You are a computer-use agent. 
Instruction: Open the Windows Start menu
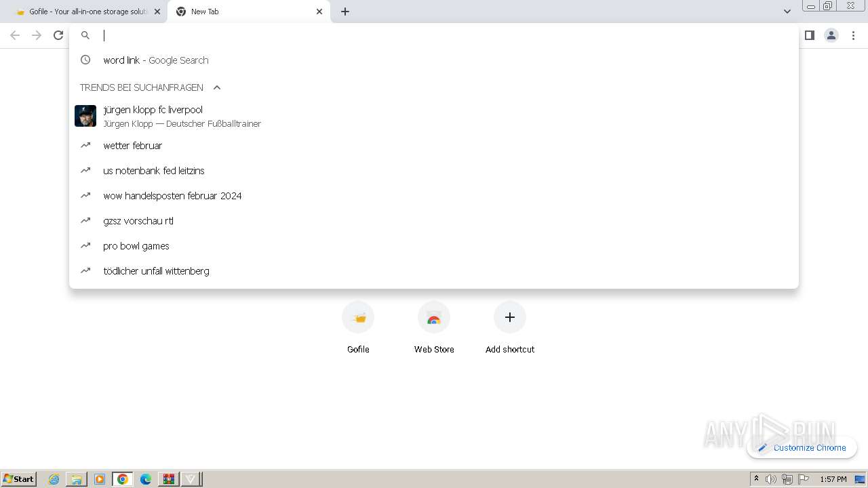pyautogui.click(x=19, y=479)
